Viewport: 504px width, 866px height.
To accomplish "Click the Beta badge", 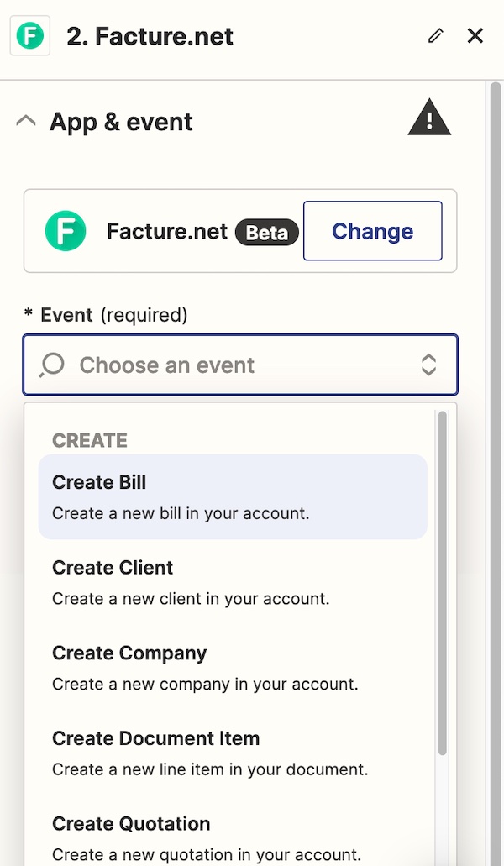I will pos(266,232).
